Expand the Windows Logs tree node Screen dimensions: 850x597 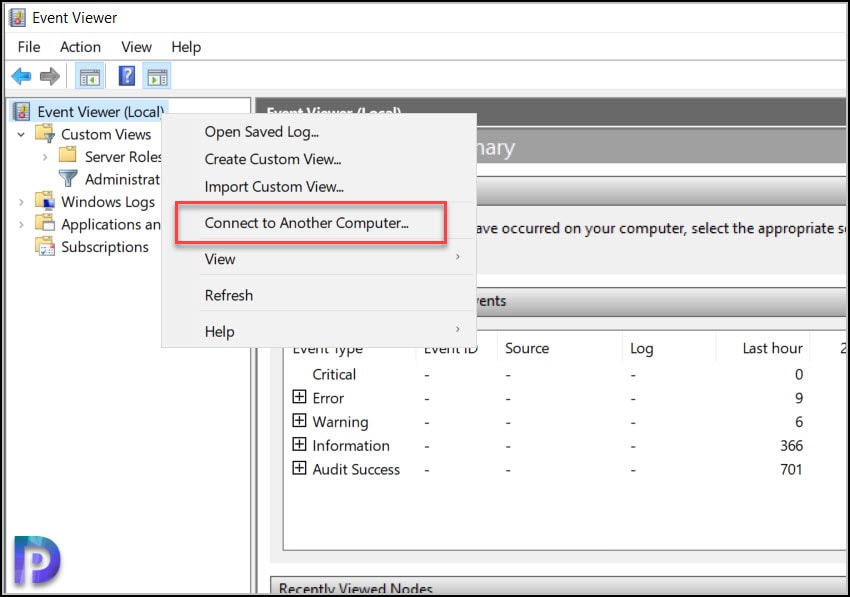(x=21, y=202)
